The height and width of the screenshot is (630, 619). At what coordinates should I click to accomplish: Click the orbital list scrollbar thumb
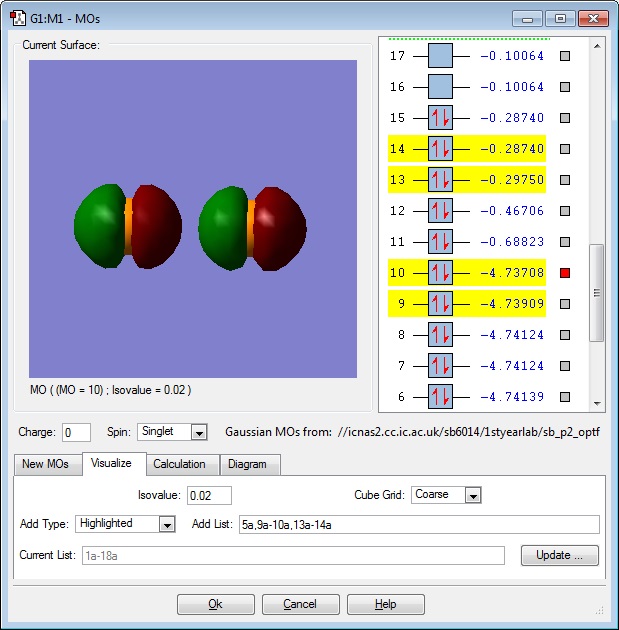pos(597,293)
